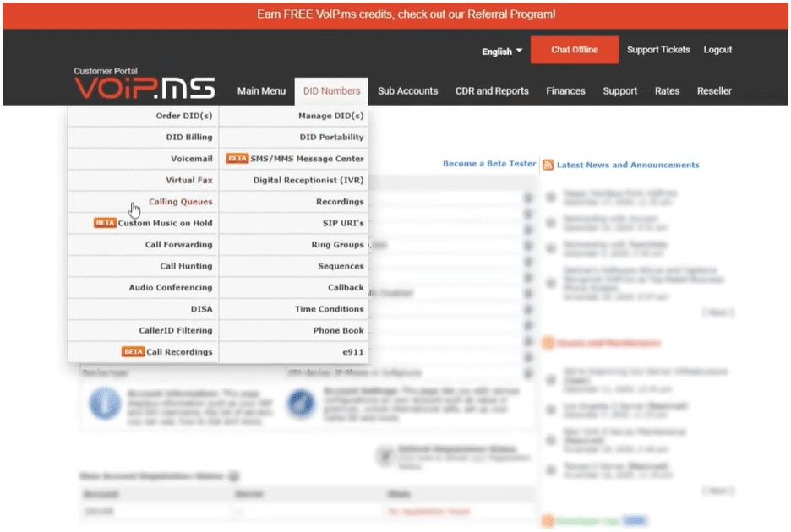Click the RSS feed icon beside Latest News
Image resolution: width=791 pixels, height=532 pixels.
(548, 165)
